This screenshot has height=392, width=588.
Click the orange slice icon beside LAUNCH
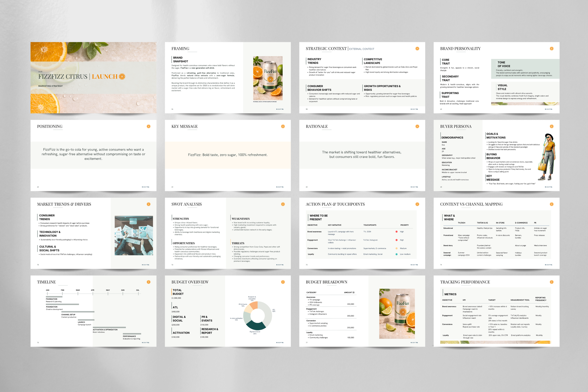coord(122,76)
